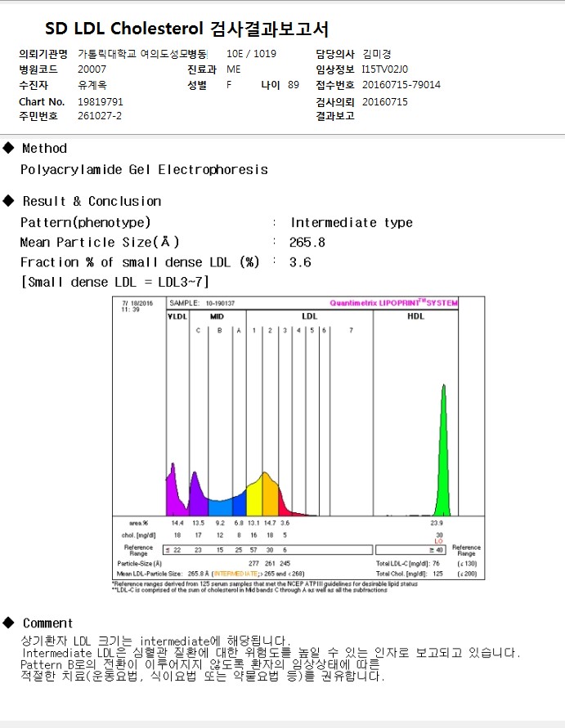Click 'Total LDL-C [mg/dl]: 76' text

point(407,564)
